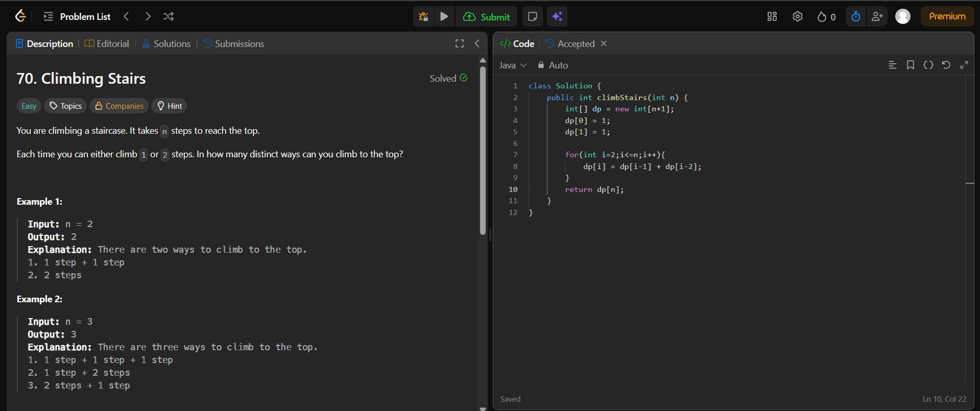Reset code with the undo arrow icon
This screenshot has height=411, width=980.
pos(946,65)
